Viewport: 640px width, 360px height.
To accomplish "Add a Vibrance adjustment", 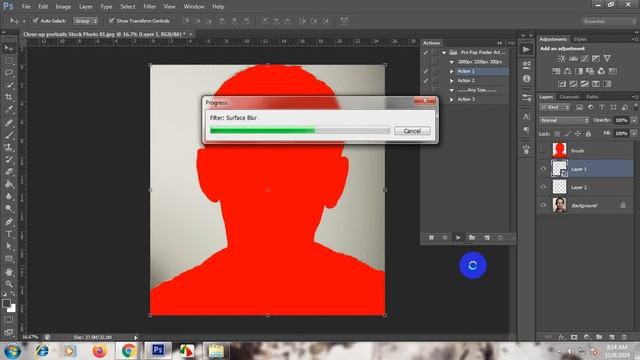I will coord(607,59).
